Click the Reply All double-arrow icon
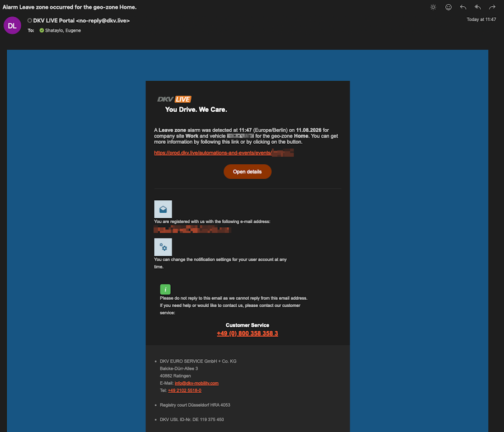The image size is (504, 432). click(x=478, y=7)
